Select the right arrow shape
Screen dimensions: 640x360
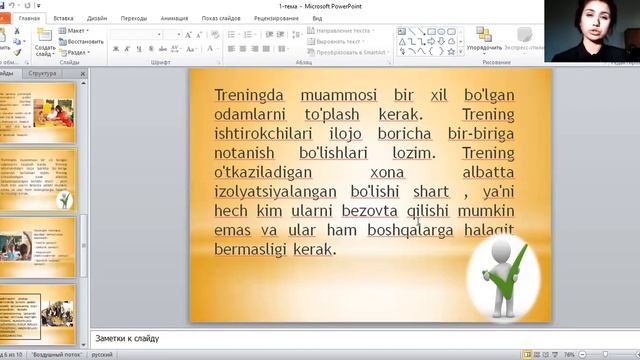click(431, 42)
